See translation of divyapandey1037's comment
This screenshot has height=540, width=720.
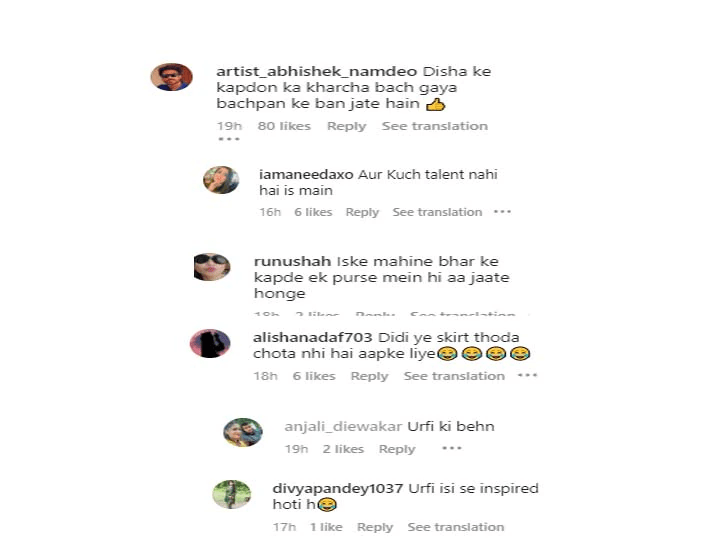point(456,527)
